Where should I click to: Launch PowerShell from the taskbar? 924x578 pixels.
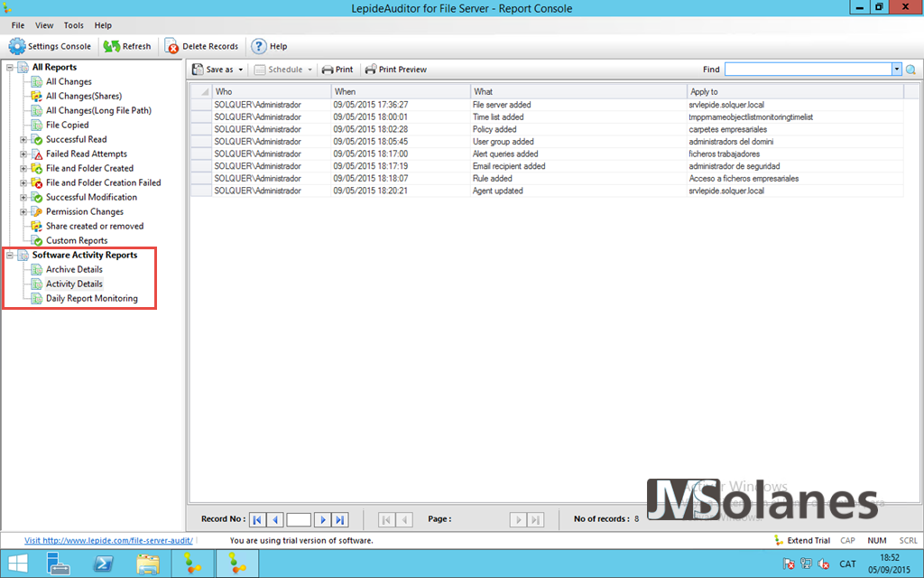coord(103,564)
